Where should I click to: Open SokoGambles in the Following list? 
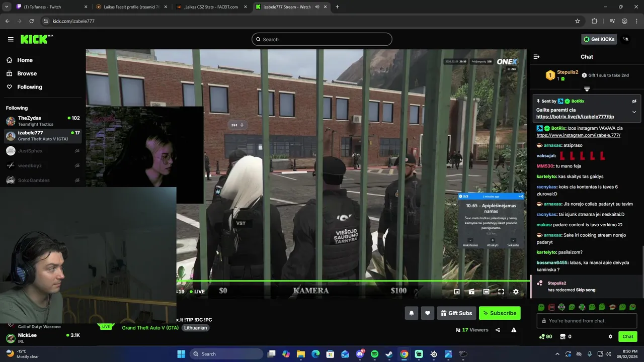coord(43,180)
